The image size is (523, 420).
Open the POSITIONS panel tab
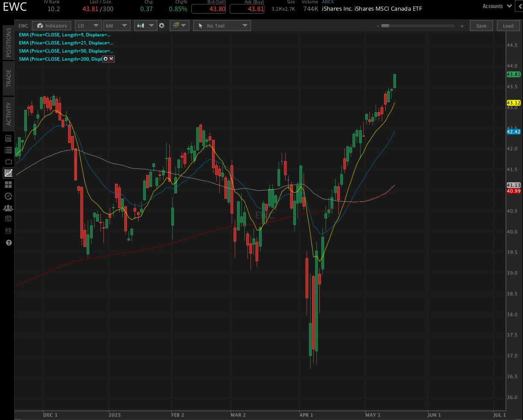tap(8, 43)
